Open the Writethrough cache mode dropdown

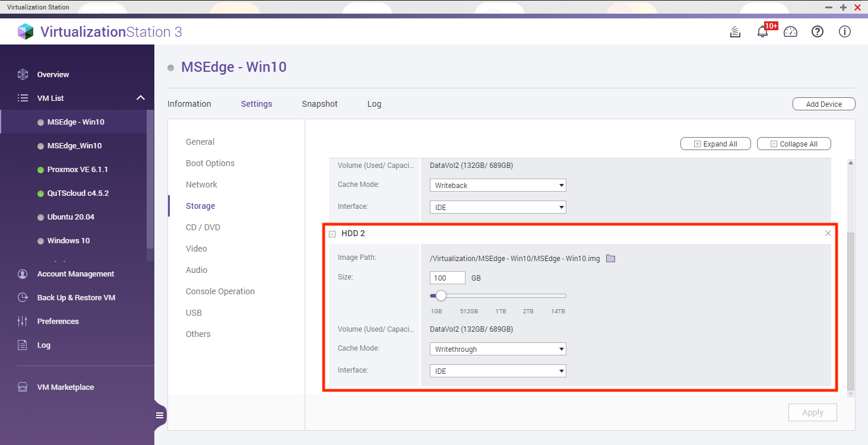click(x=498, y=349)
